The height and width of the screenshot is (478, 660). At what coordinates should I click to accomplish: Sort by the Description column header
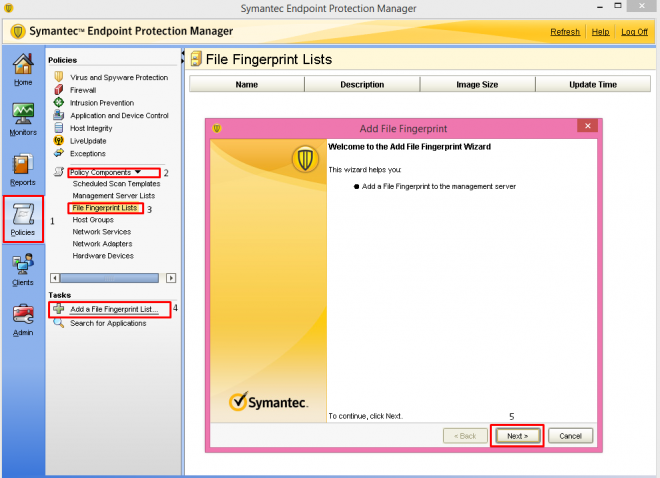tap(362, 84)
